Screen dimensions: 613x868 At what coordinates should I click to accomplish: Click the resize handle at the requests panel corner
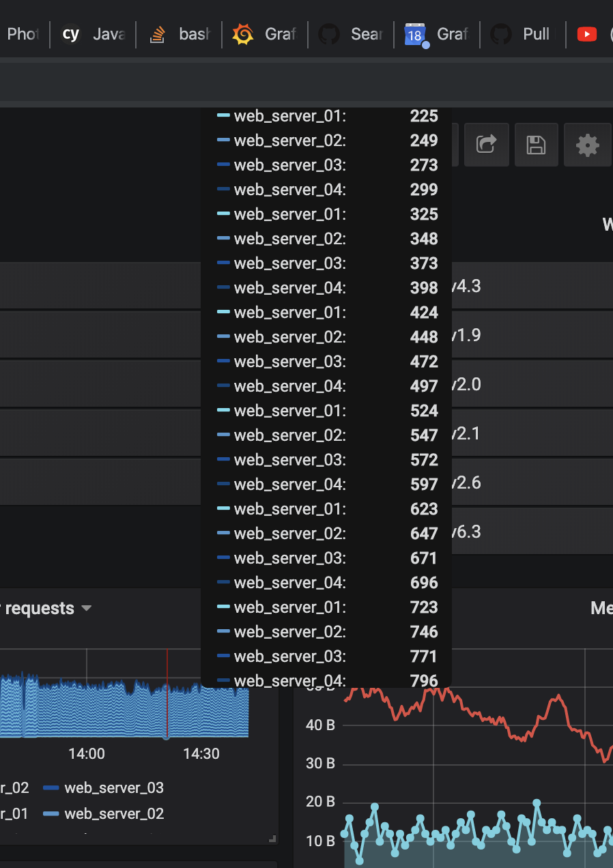(x=272, y=839)
